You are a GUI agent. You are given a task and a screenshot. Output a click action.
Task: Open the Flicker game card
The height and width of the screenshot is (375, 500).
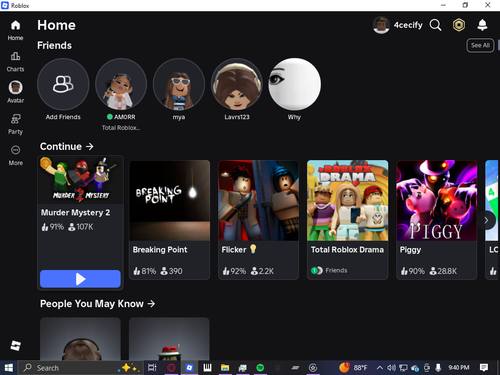[x=258, y=220]
